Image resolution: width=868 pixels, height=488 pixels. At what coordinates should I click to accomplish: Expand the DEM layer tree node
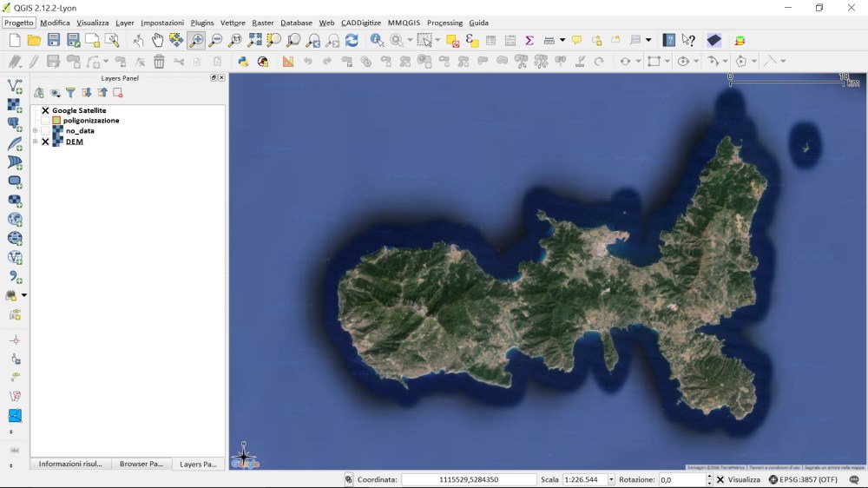36,142
